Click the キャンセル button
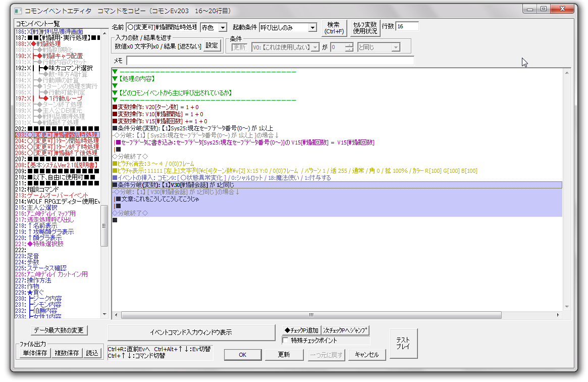This screenshot has width=588, height=382. coord(367,355)
